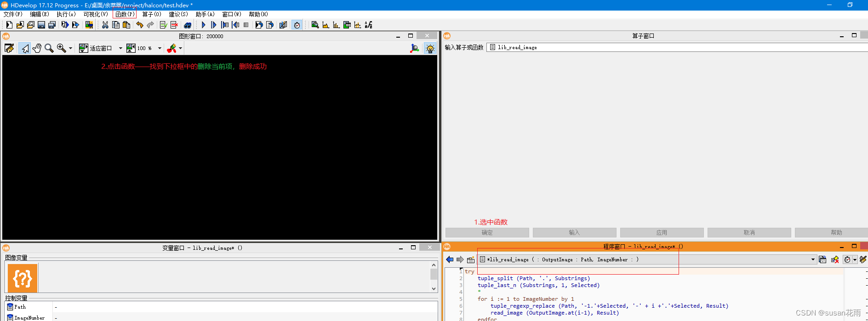Image resolution: width=868 pixels, height=321 pixels.
Task: Open the Zoom window magnifier toolbar icon
Action: point(315,25)
